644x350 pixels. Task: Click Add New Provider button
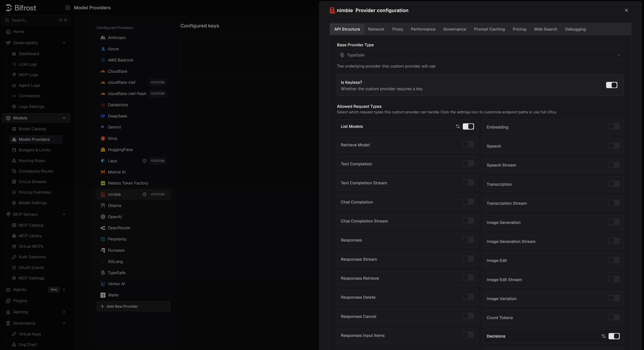134,306
